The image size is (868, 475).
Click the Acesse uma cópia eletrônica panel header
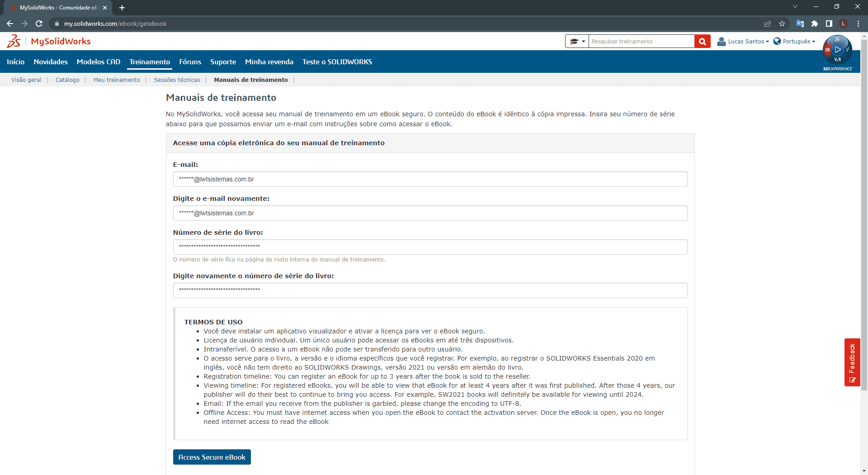pyautogui.click(x=430, y=143)
